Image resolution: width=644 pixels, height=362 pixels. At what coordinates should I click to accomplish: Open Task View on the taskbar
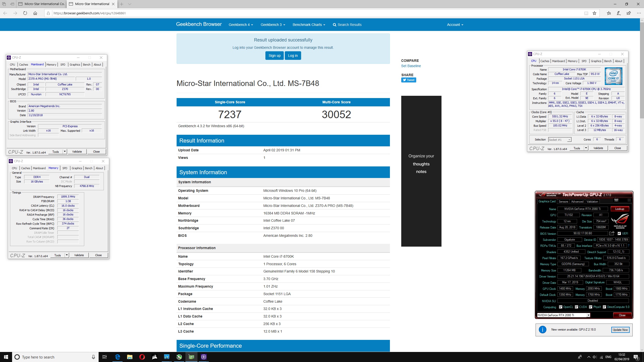coord(105,357)
